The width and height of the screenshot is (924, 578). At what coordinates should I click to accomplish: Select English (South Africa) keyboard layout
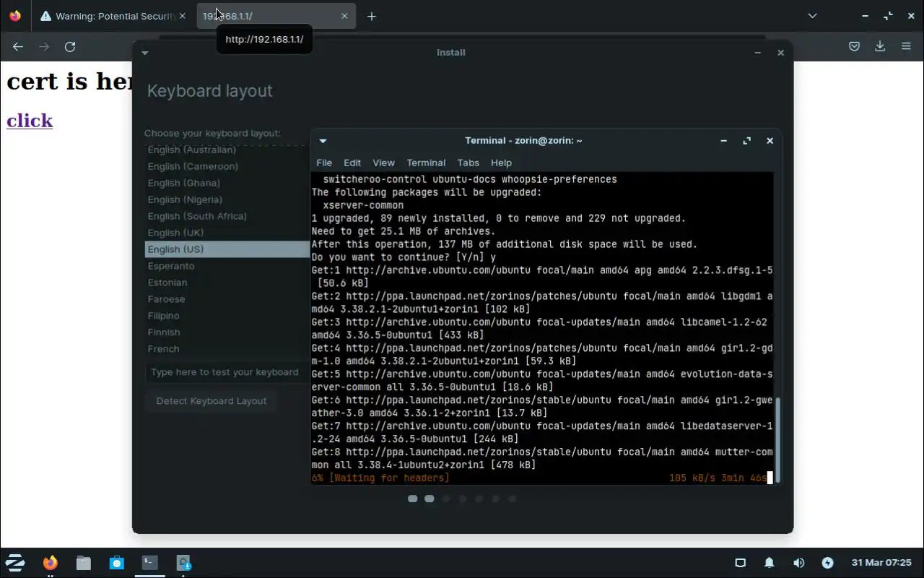[x=227, y=216]
